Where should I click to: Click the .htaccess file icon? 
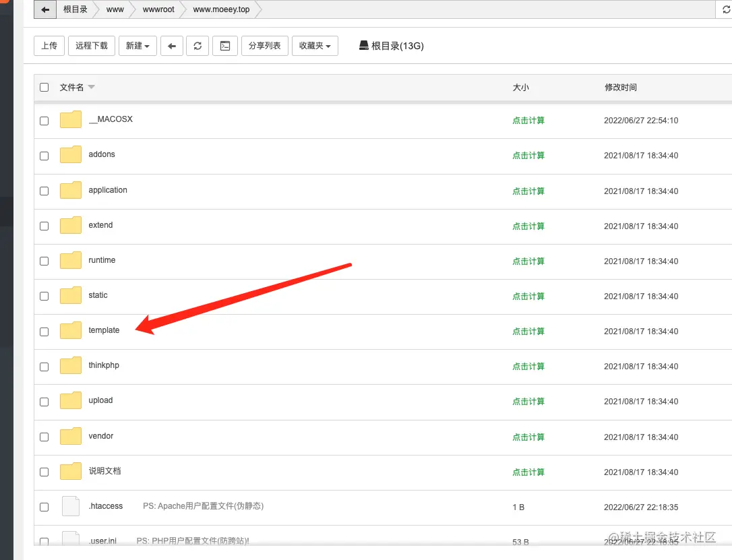click(x=71, y=506)
